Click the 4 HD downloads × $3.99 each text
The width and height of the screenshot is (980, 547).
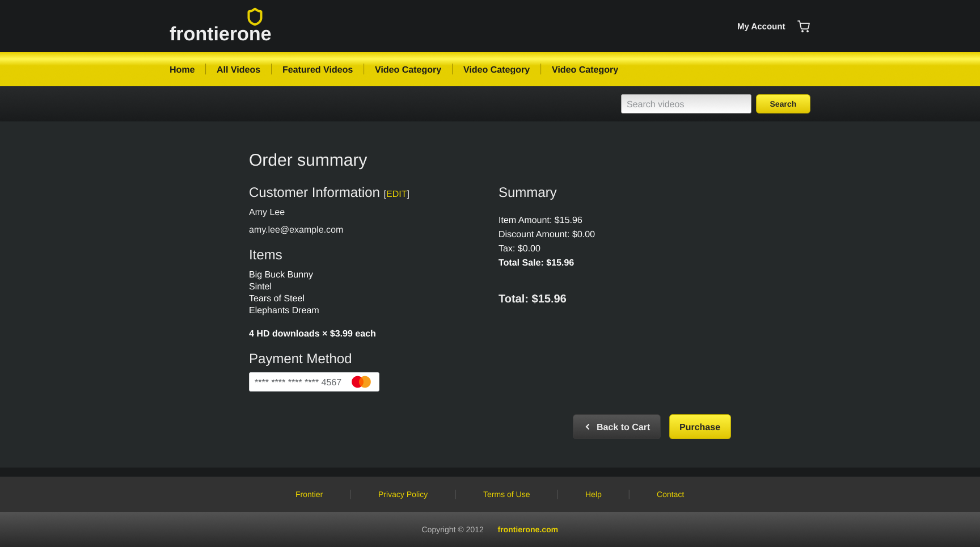(312, 334)
